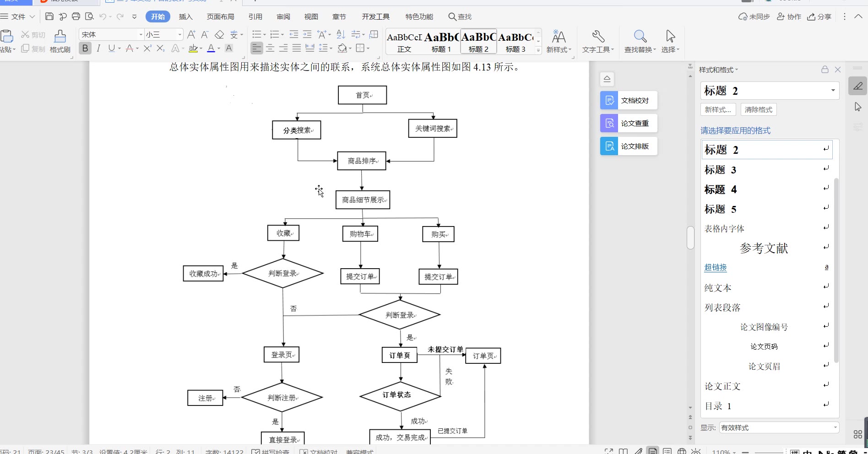Open Print Preview from quick access toolbar
The width and height of the screenshot is (868, 454).
tap(90, 16)
